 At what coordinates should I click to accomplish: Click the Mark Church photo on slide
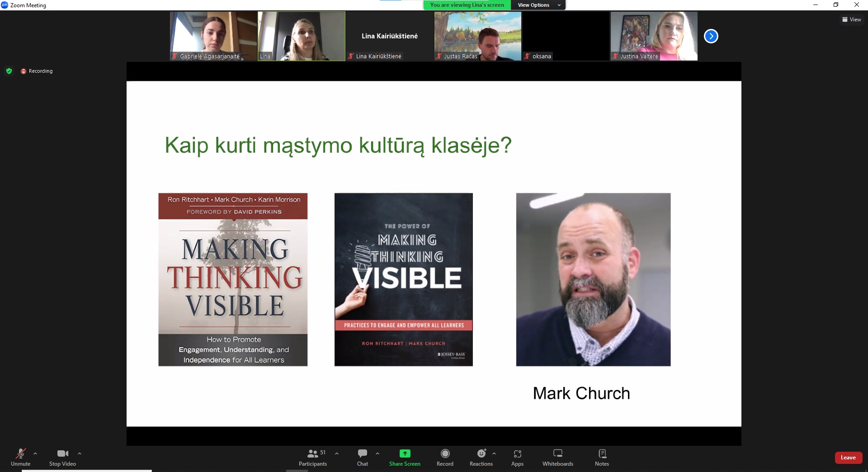click(x=593, y=280)
